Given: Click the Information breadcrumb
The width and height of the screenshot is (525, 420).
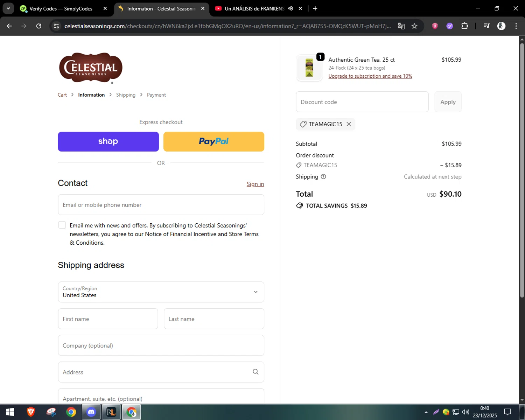Looking at the screenshot, I should 91,95.
